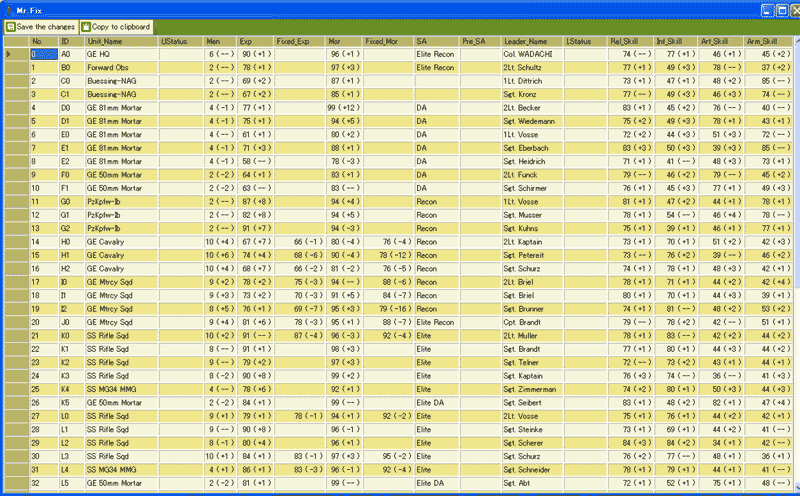Click the Fixed_Exp column header
Image resolution: width=800 pixels, height=496 pixels.
(300, 41)
